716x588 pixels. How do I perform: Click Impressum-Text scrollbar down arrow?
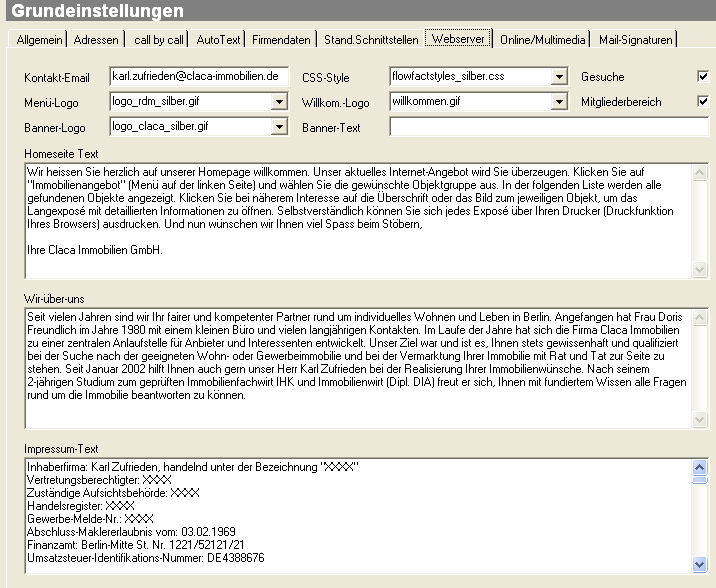[700, 564]
